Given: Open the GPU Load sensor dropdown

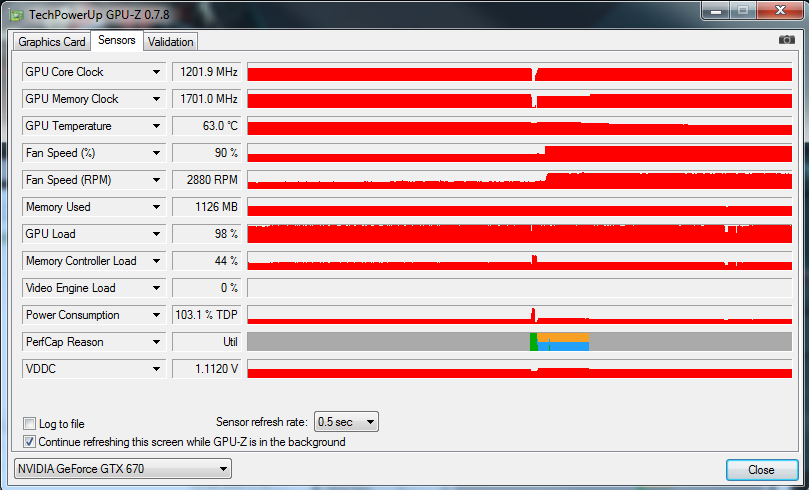Looking at the screenshot, I should click(x=94, y=234).
